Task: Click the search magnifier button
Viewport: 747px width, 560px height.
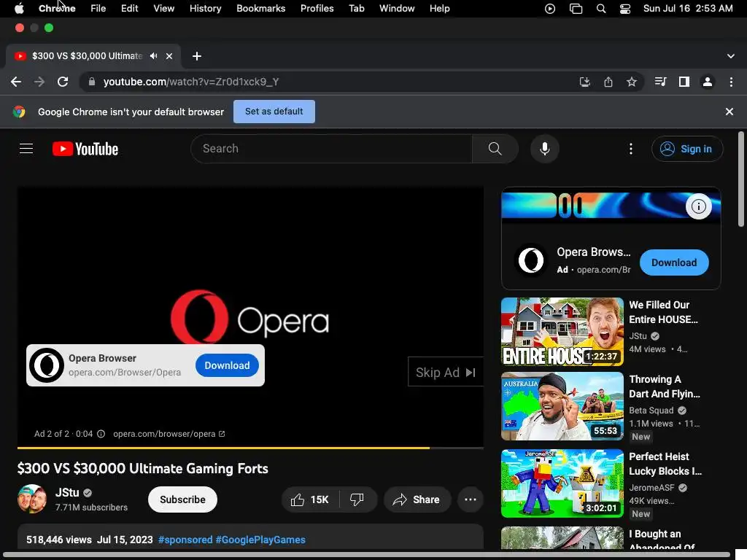Action: click(x=495, y=149)
